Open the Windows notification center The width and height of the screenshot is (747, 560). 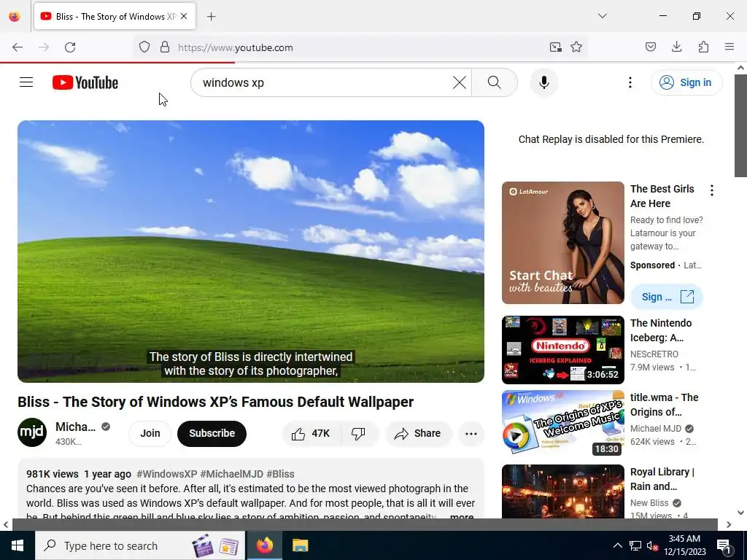click(x=724, y=545)
